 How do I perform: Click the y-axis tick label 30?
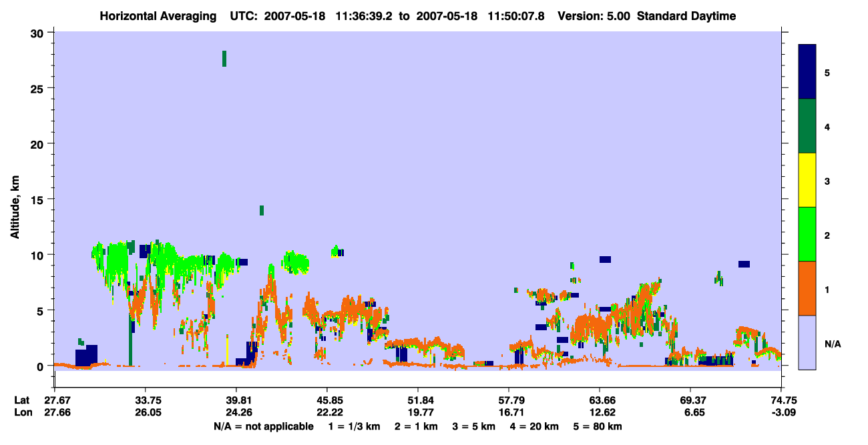click(x=39, y=33)
